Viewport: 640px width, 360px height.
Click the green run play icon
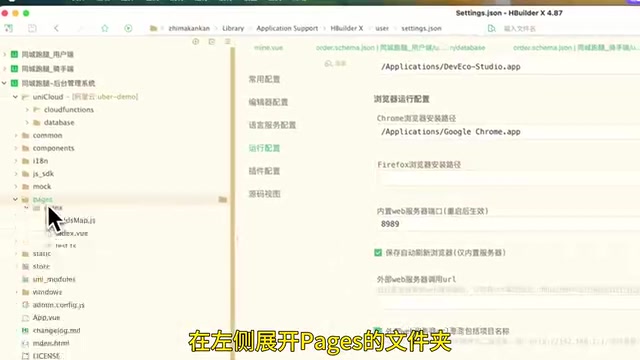(128, 28)
